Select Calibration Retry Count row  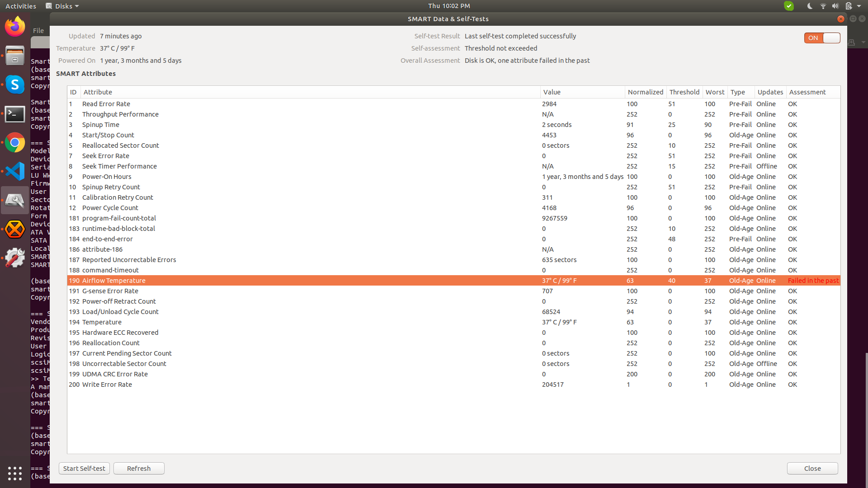(x=454, y=197)
